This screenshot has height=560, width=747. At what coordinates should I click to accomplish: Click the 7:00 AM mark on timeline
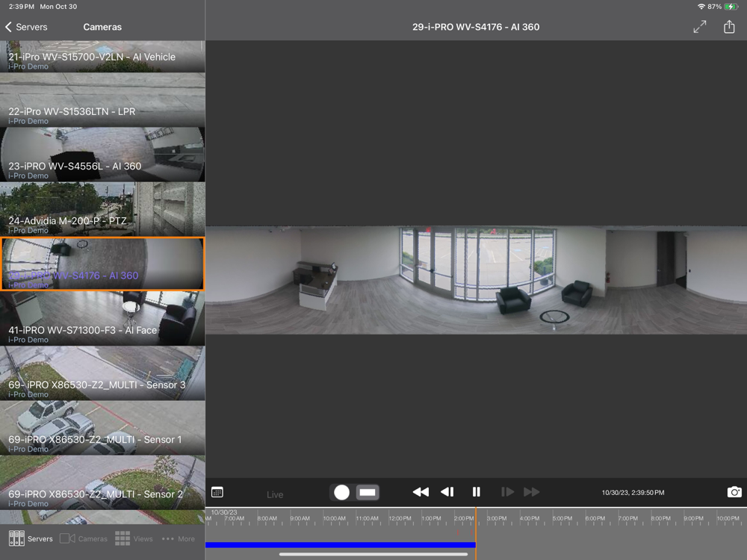tap(235, 519)
